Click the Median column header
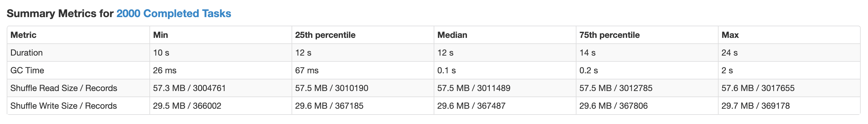868x124 pixels. 452,35
